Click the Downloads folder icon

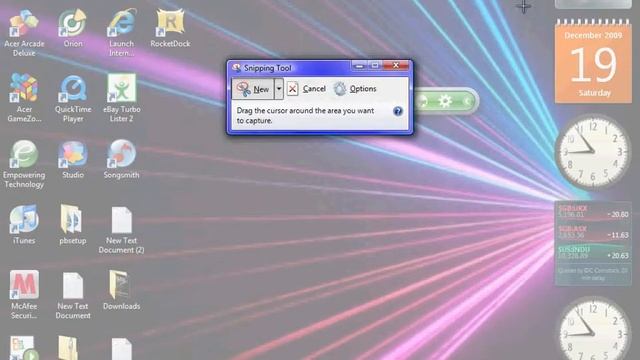click(x=121, y=291)
